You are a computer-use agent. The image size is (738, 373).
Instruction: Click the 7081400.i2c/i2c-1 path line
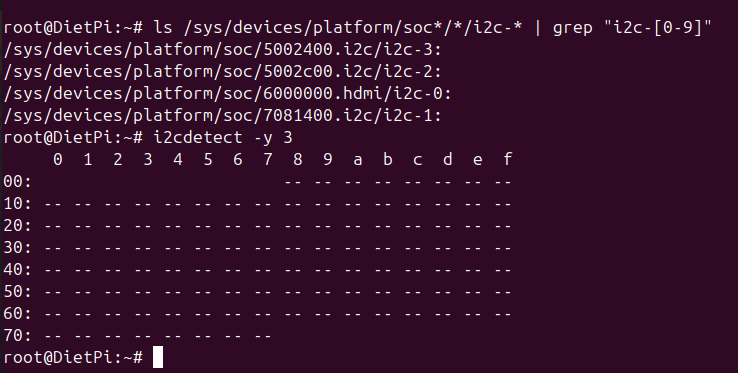click(223, 115)
